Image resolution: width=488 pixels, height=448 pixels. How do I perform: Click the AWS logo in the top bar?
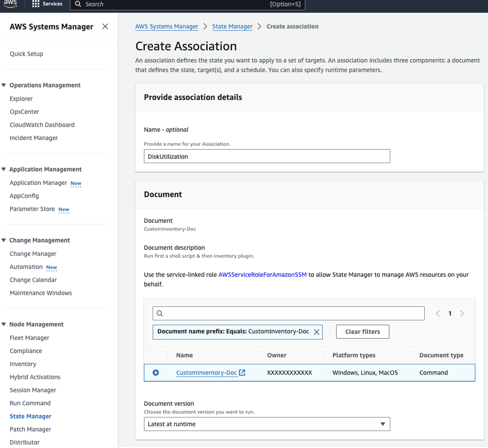(x=11, y=4)
